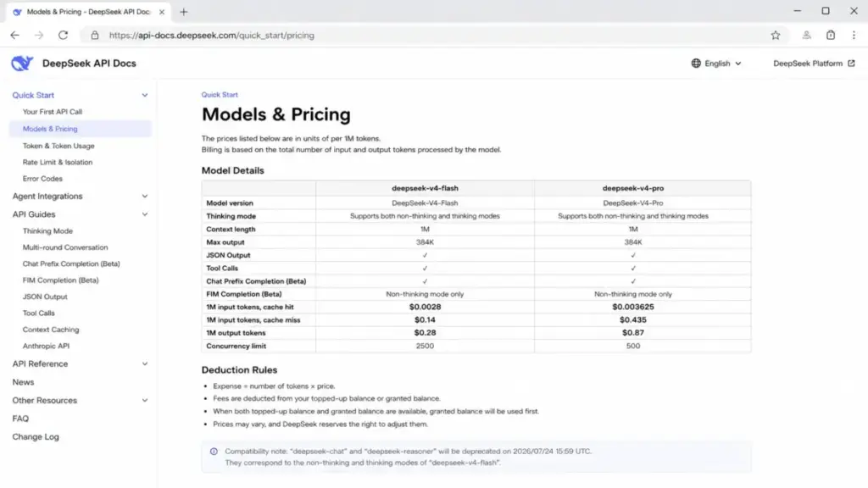This screenshot has height=488, width=868.
Task: Open JSON Output guide in sidebar
Action: coord(44,297)
